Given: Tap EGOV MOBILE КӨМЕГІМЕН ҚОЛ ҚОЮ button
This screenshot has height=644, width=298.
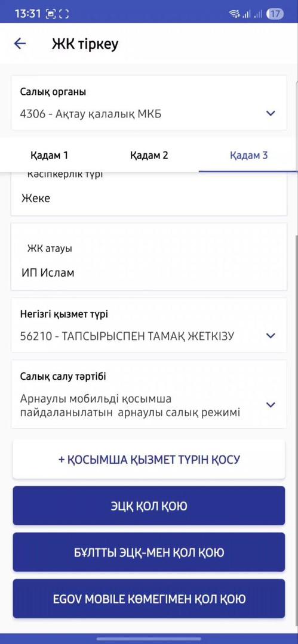Looking at the screenshot, I should [x=149, y=599].
